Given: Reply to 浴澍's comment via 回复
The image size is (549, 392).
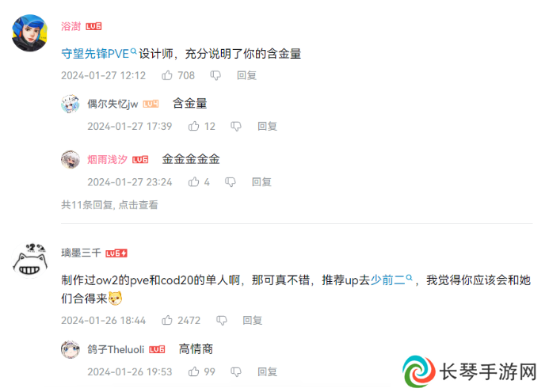Looking at the screenshot, I should coord(247,75).
